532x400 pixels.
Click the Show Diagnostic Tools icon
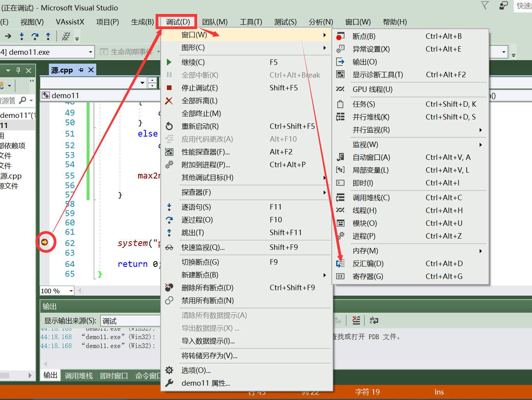(x=340, y=74)
